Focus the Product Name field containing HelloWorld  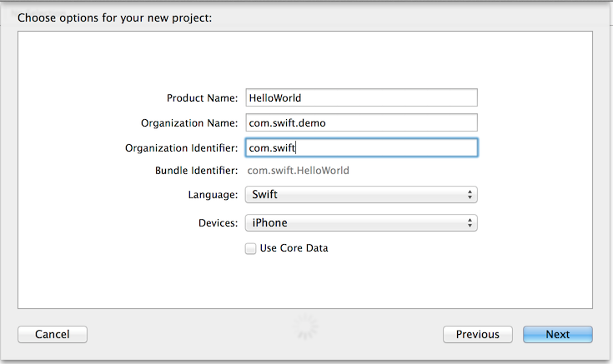click(360, 97)
